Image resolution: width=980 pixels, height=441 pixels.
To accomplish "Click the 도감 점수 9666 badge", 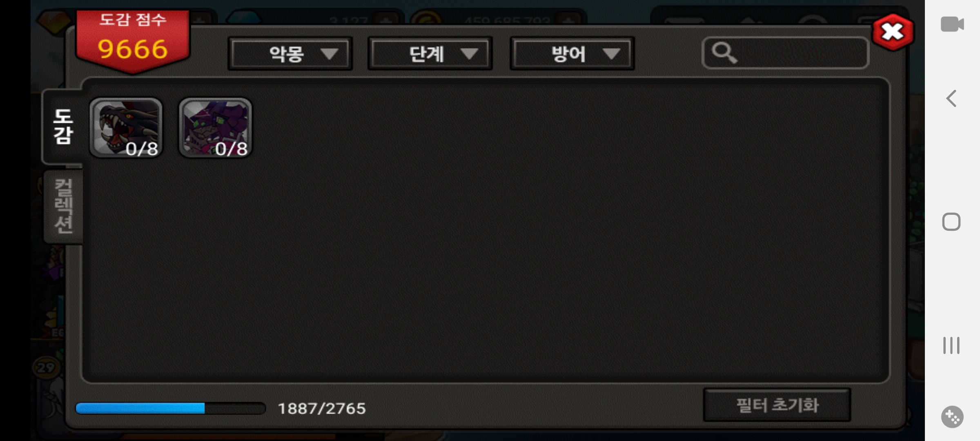I will (133, 41).
